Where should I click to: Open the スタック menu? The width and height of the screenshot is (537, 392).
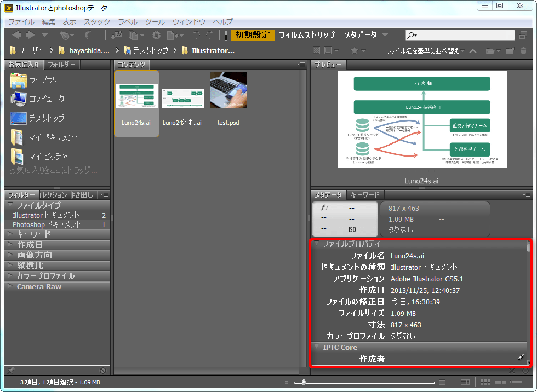97,21
